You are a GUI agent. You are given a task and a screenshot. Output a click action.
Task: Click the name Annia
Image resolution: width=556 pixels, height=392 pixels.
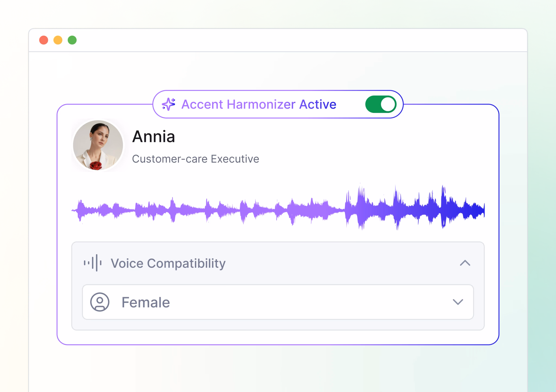(x=153, y=137)
